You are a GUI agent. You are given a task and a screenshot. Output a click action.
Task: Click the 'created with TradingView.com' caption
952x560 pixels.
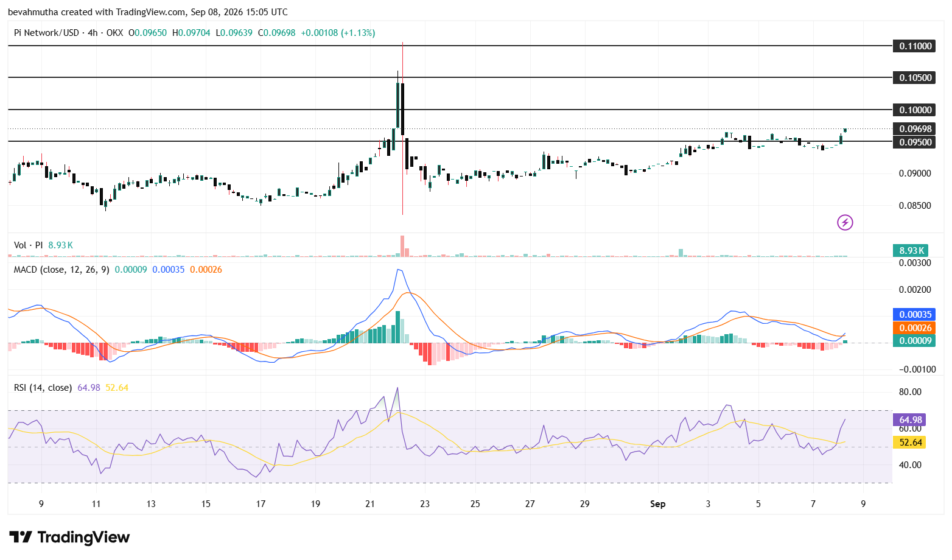pos(124,12)
